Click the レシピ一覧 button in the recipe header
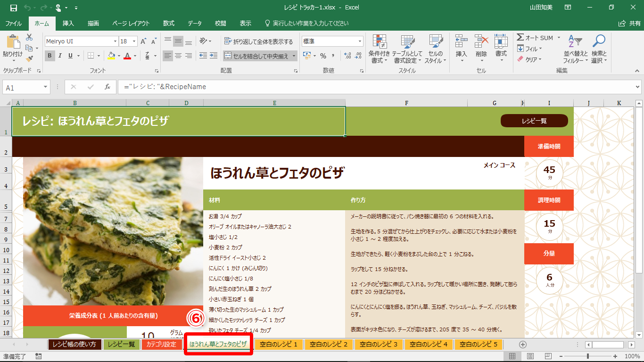The image size is (644, 362). click(534, 121)
